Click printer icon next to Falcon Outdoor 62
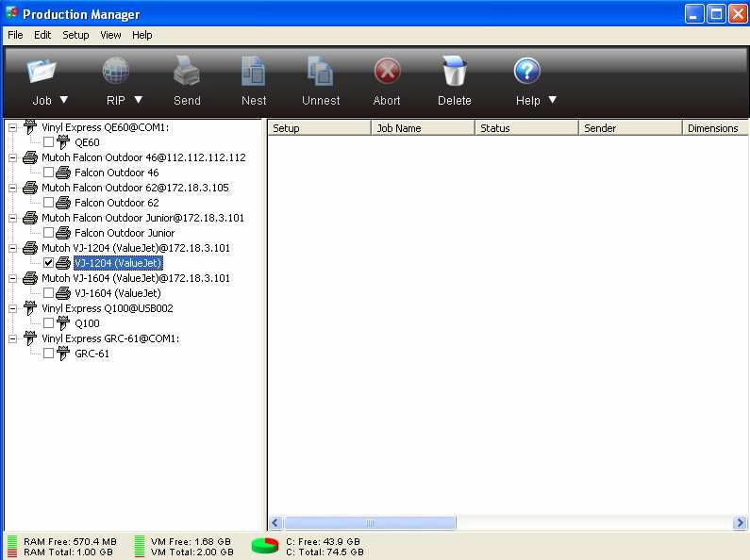Viewport: 750px width, 560px height. (x=63, y=203)
